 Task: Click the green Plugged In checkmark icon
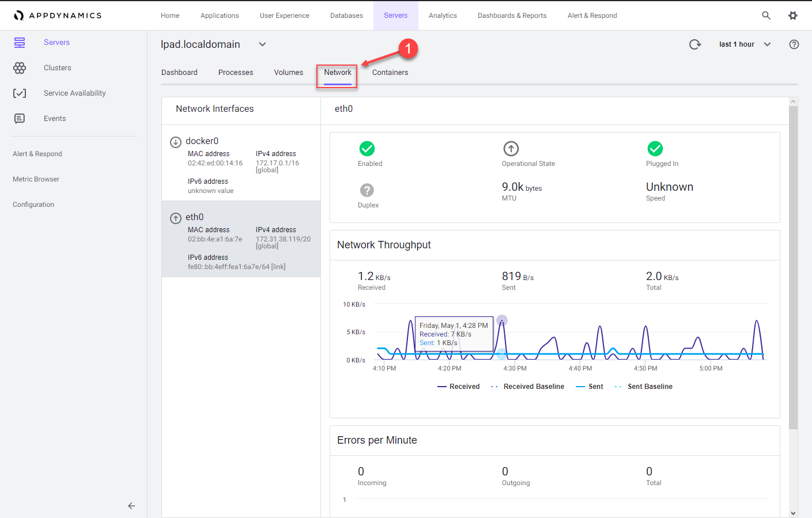[x=655, y=149]
